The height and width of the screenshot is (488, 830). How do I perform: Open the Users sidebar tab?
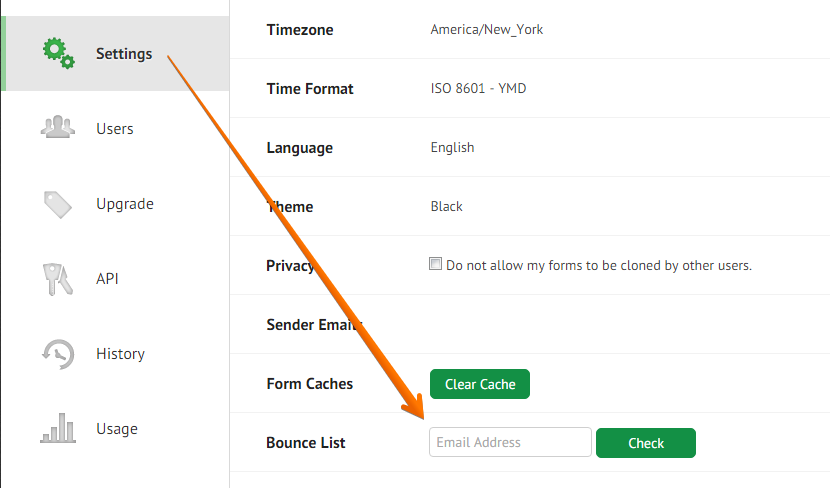click(x=115, y=129)
